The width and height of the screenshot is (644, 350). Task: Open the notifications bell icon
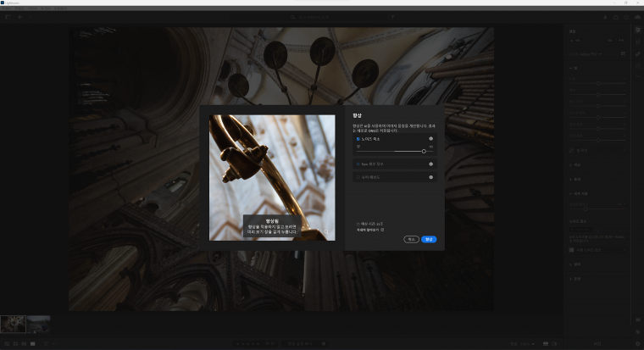point(605,17)
